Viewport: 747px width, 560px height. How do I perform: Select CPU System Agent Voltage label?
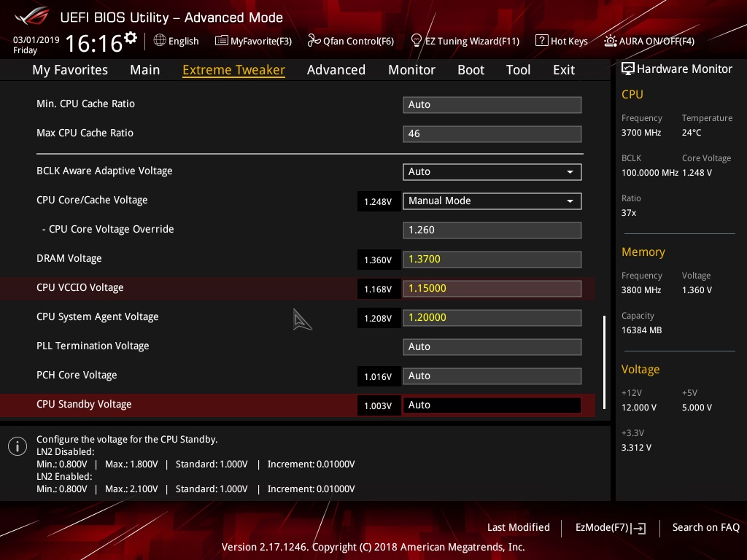point(98,316)
